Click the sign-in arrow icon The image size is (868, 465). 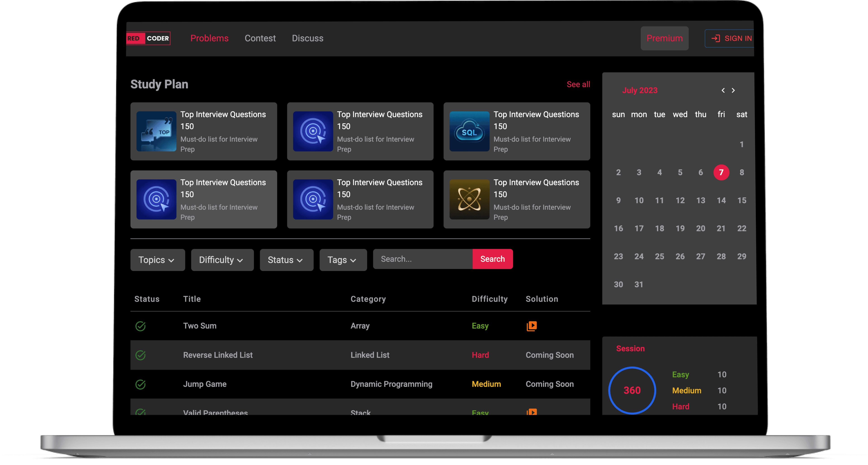pyautogui.click(x=715, y=38)
